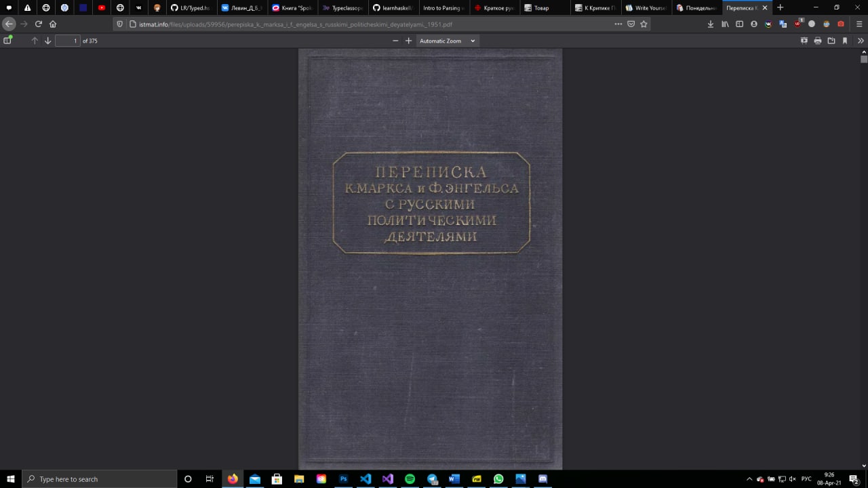Open Windows notification center

point(854,479)
